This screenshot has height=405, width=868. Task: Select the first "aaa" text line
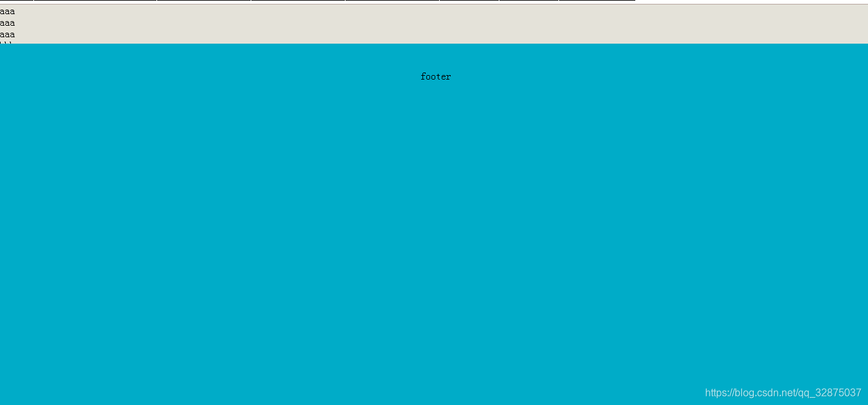click(x=8, y=12)
